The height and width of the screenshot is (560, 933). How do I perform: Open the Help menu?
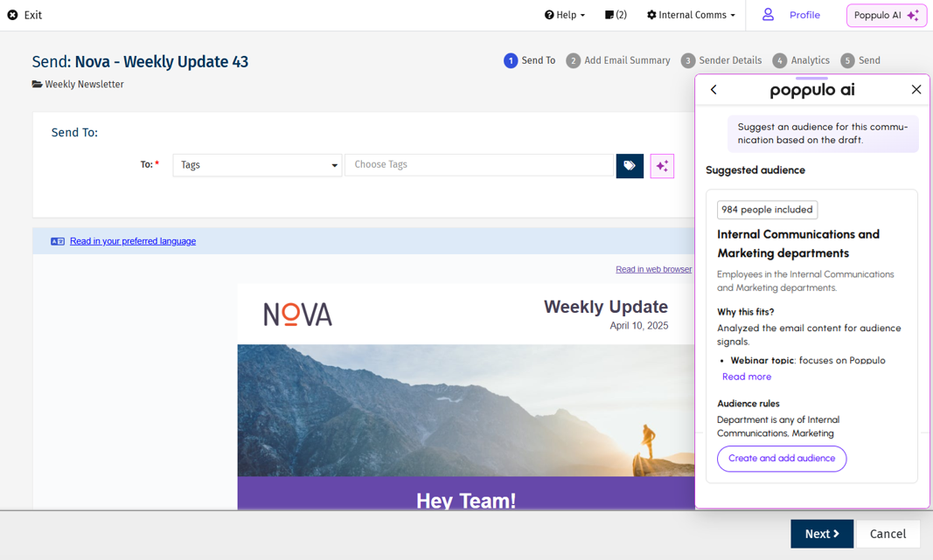point(565,15)
